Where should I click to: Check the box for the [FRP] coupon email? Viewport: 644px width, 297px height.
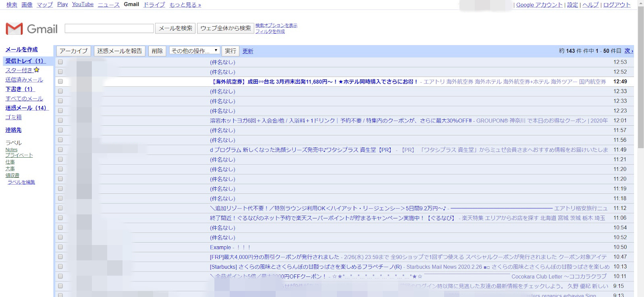click(x=60, y=257)
